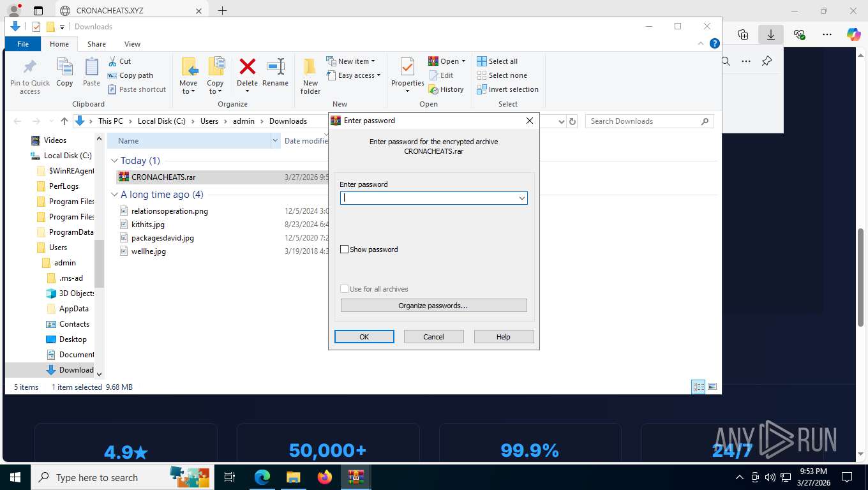The image size is (868, 490).
Task: Enable the Show password checkbox
Action: pyautogui.click(x=345, y=249)
